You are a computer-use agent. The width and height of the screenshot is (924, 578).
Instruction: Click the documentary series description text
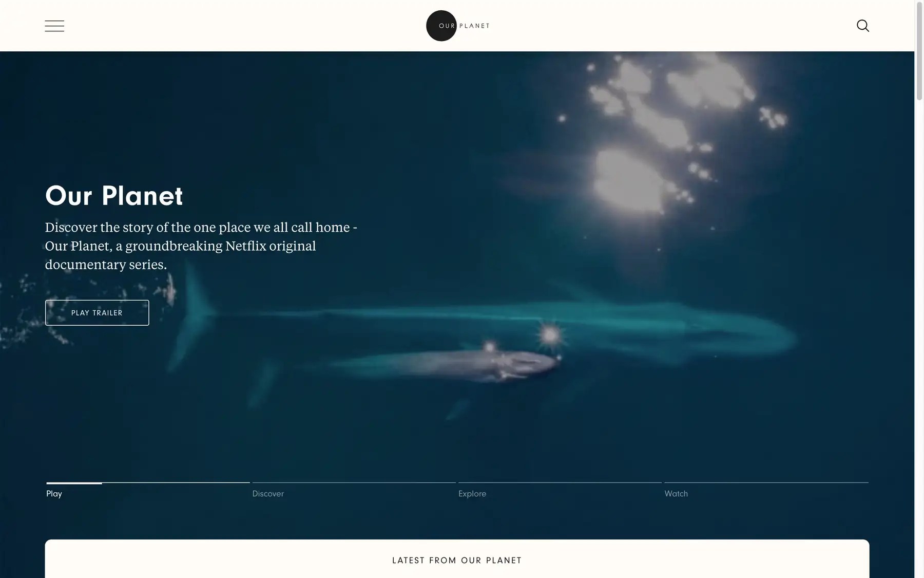click(x=201, y=246)
